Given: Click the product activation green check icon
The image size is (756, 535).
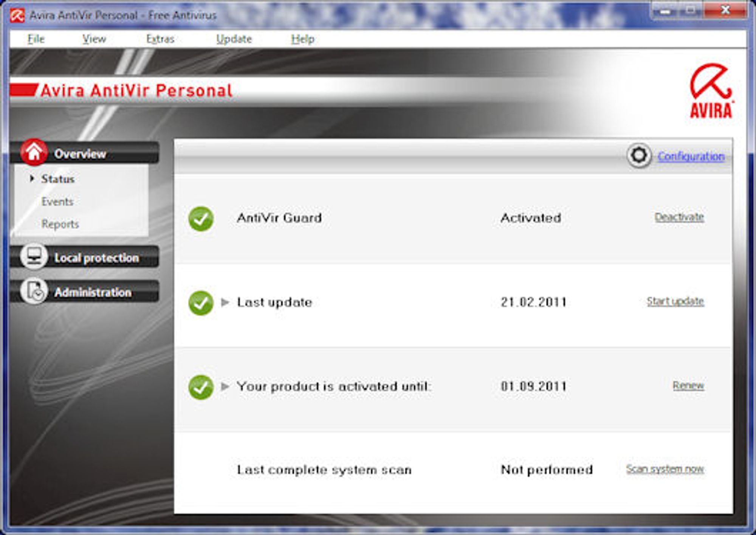Looking at the screenshot, I should 201,387.
